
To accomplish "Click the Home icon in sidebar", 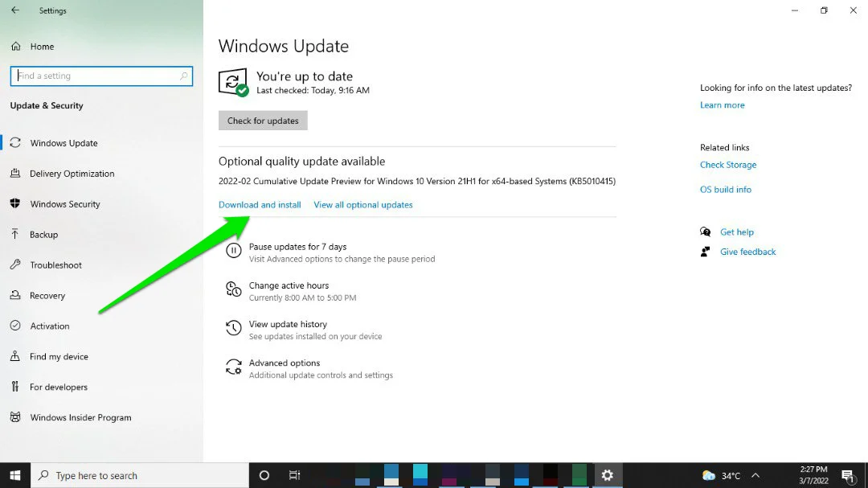I will [x=15, y=47].
